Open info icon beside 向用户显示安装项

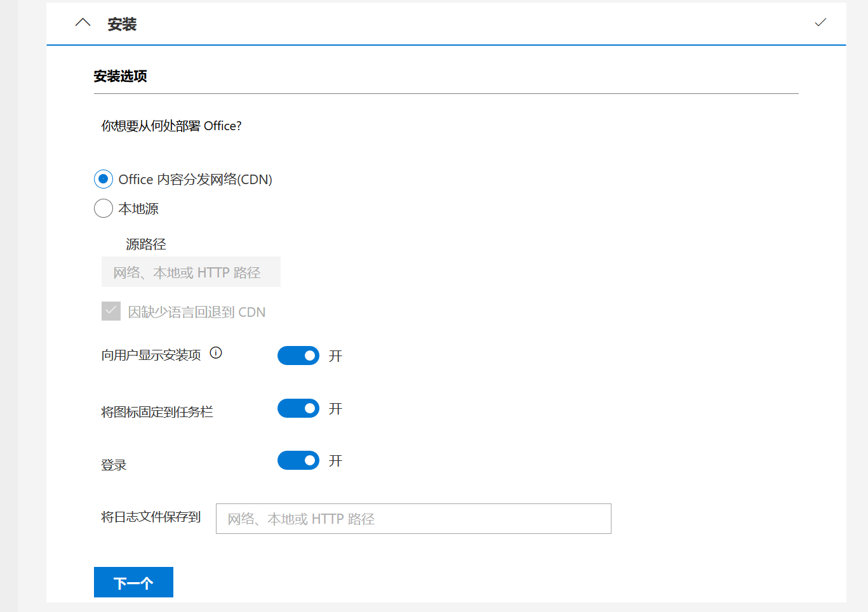tap(216, 353)
